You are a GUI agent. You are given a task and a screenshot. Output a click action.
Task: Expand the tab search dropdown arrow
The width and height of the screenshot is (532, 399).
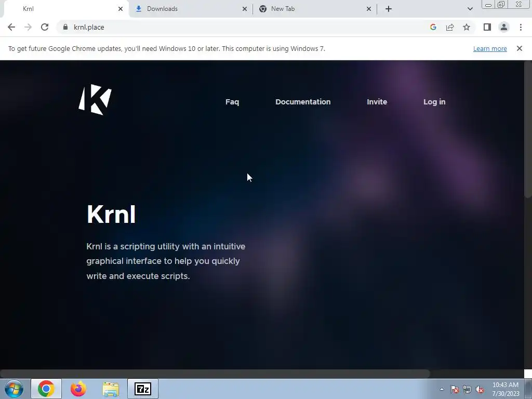[470, 9]
